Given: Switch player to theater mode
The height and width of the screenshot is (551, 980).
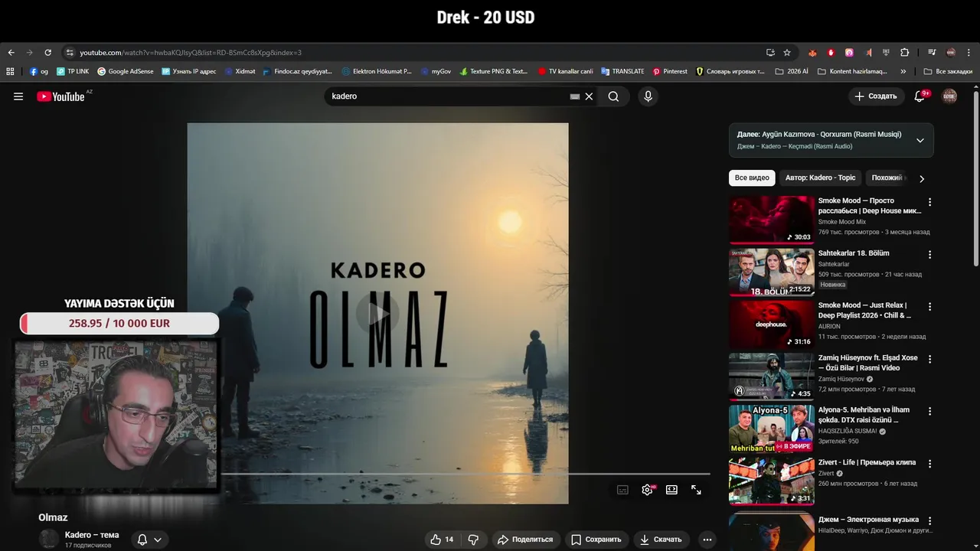Looking at the screenshot, I should [671, 490].
